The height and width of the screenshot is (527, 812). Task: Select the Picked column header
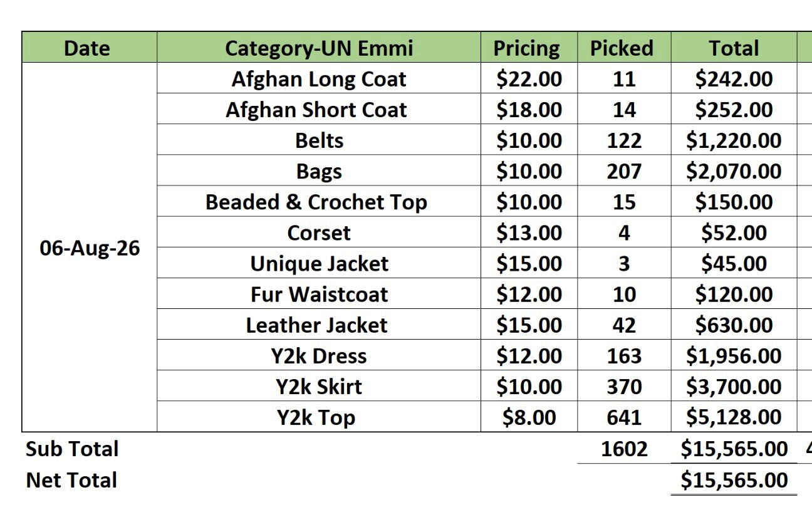click(624, 48)
